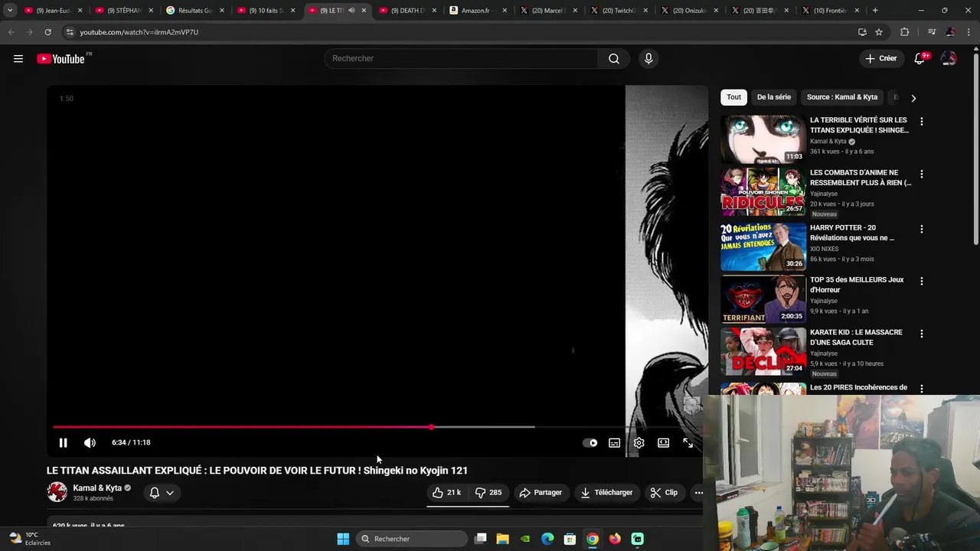The image size is (980, 551).
Task: Toggle subtitles on the player
Action: 614,442
